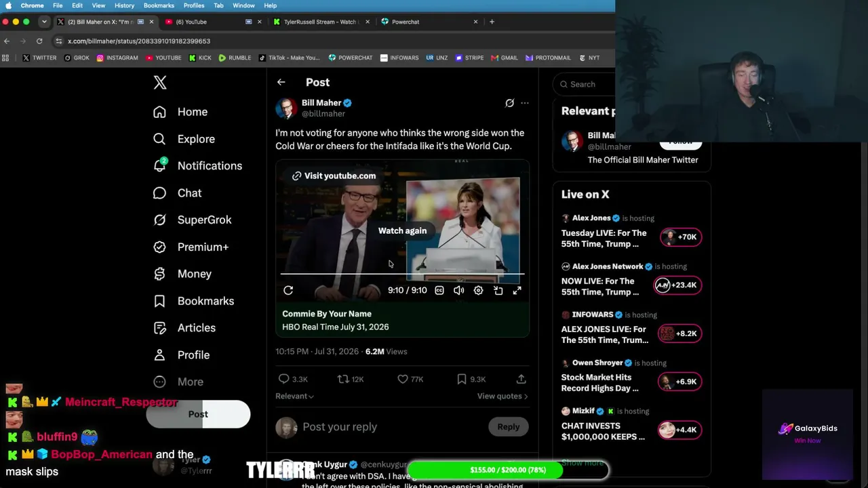Open the INFOWARS bookmark

tap(399, 58)
